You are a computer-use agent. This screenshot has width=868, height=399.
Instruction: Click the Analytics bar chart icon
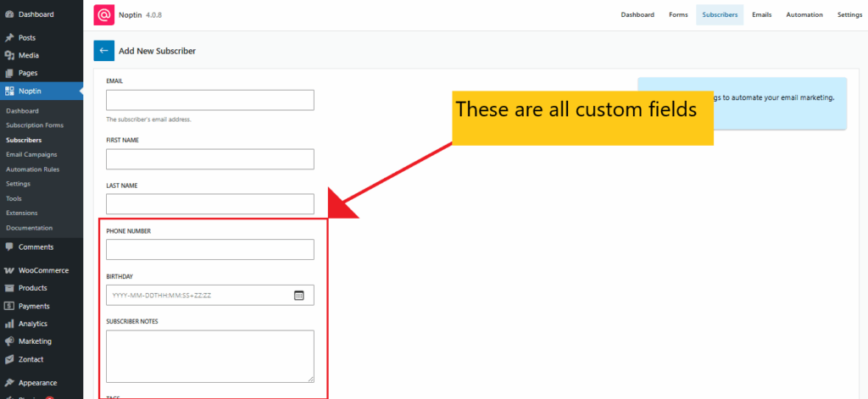pos(8,324)
